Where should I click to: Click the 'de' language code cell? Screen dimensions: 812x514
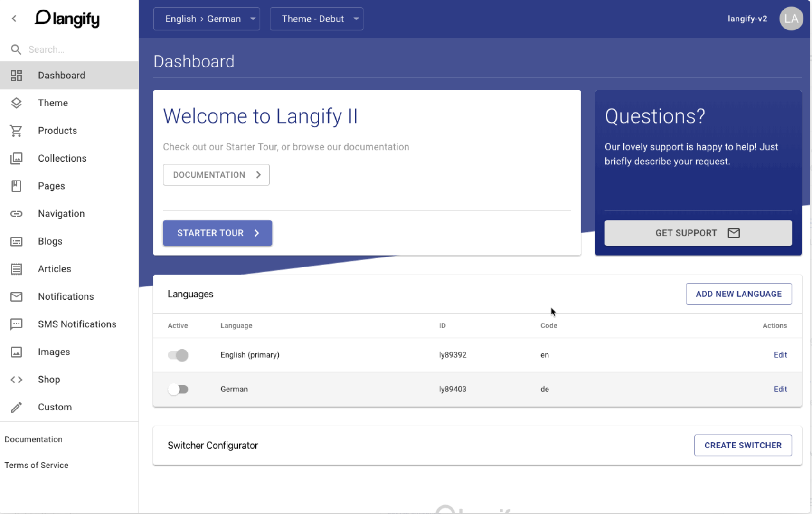[x=545, y=389]
